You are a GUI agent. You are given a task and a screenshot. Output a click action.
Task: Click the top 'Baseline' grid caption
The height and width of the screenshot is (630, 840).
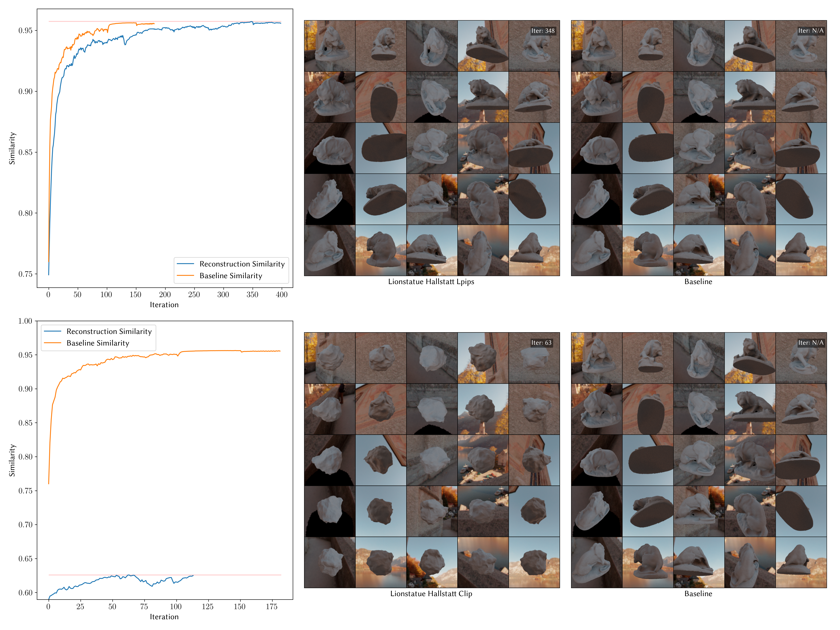[x=698, y=282]
